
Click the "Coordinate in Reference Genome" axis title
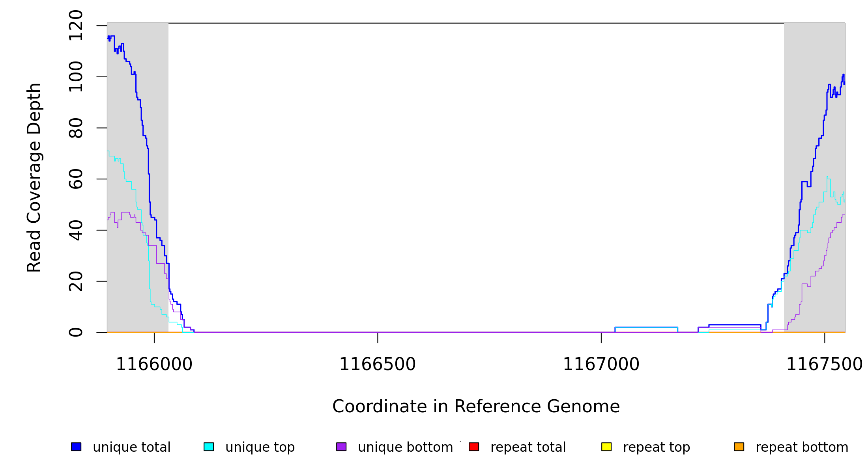click(476, 406)
